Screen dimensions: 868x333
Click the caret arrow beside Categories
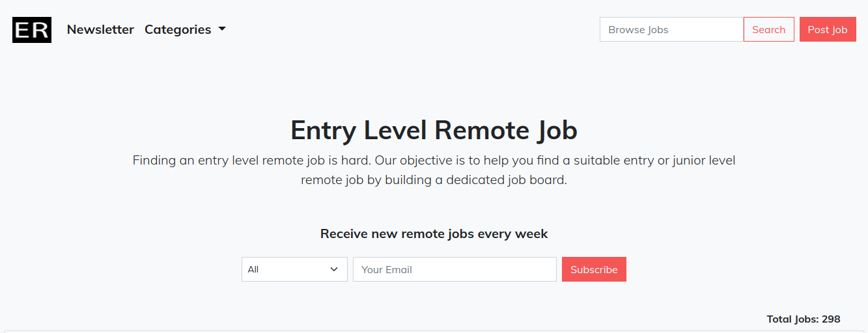point(222,29)
